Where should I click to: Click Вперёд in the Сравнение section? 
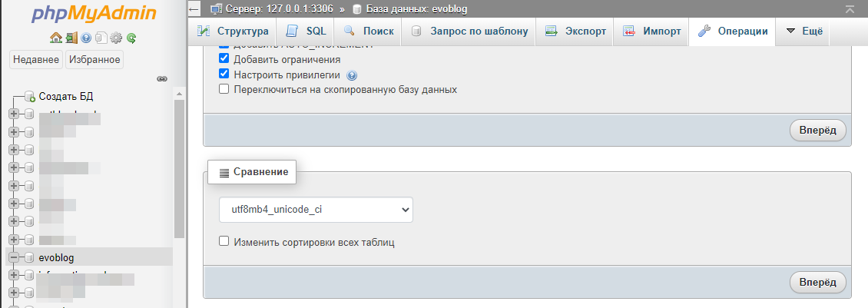click(817, 283)
